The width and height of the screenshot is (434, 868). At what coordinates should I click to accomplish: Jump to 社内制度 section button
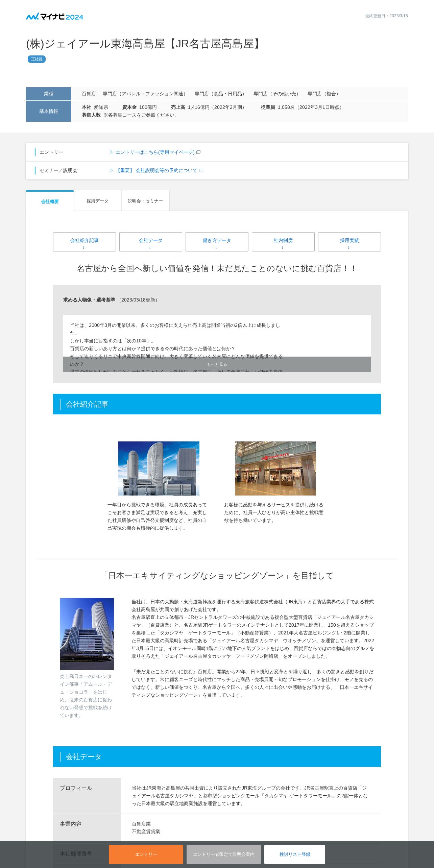[x=283, y=242]
